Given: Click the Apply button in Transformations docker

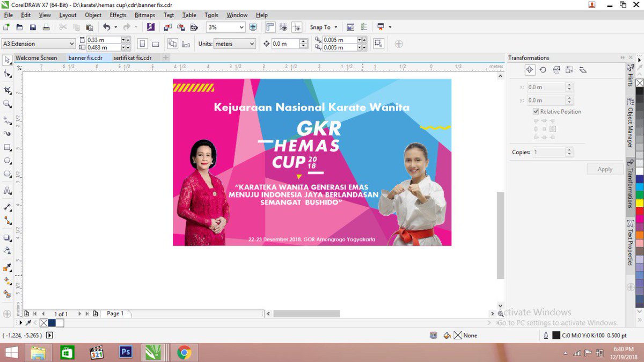Looking at the screenshot, I should (605, 169).
